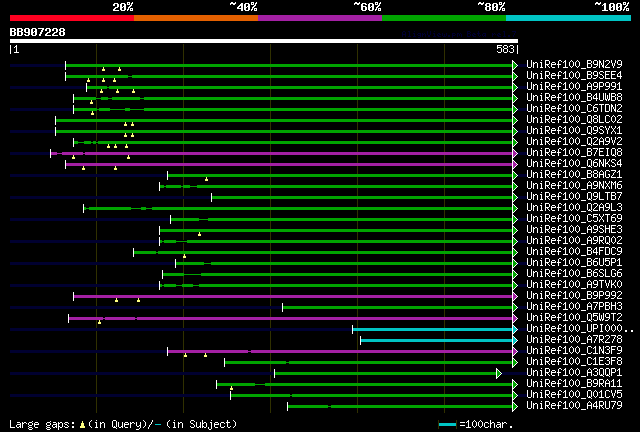640x432 pixels.
Task: Click the ~100% label above the legend
Action: (611, 7)
